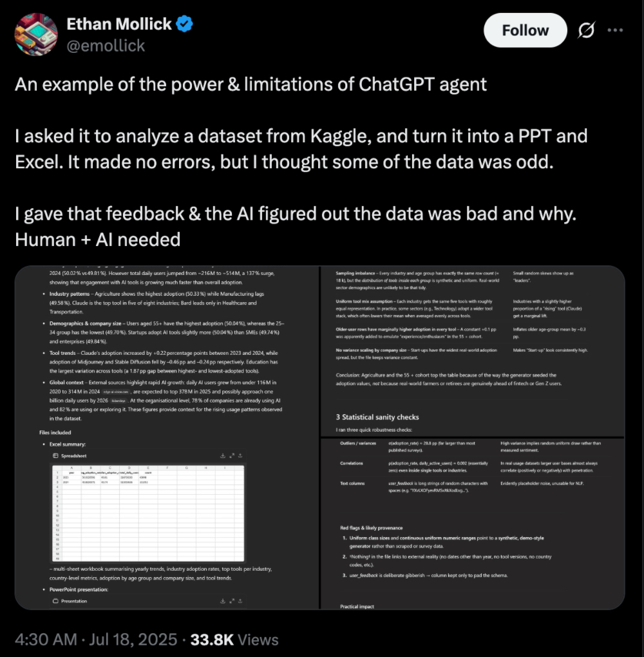Click the Ethan Mollick display name
The width and height of the screenshot is (644, 657).
coord(119,25)
